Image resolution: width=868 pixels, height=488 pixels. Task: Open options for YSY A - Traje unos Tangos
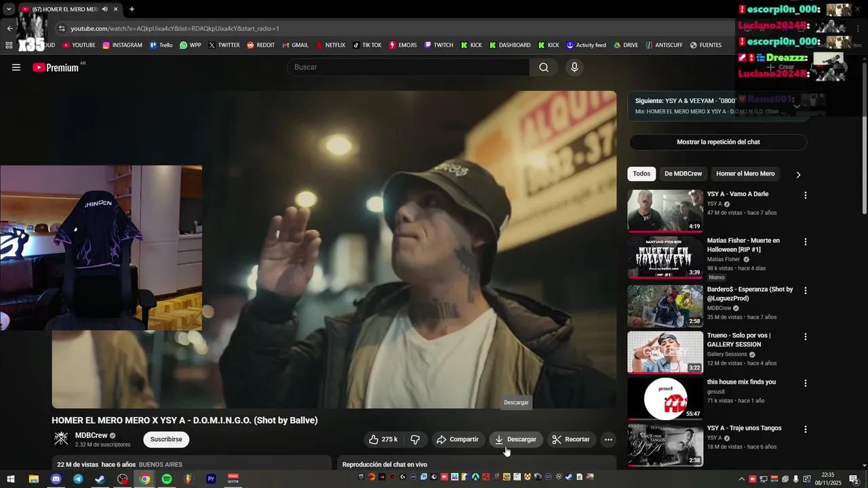[806, 429]
